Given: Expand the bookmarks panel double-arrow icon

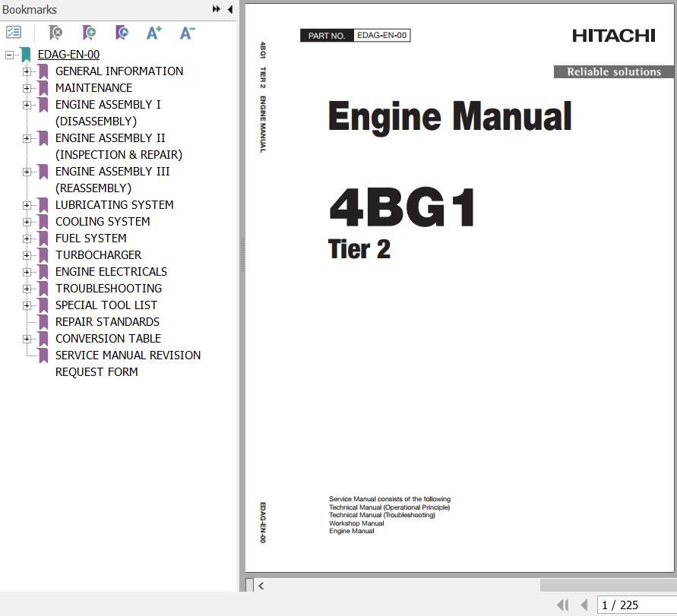Looking at the screenshot, I should [x=217, y=9].
